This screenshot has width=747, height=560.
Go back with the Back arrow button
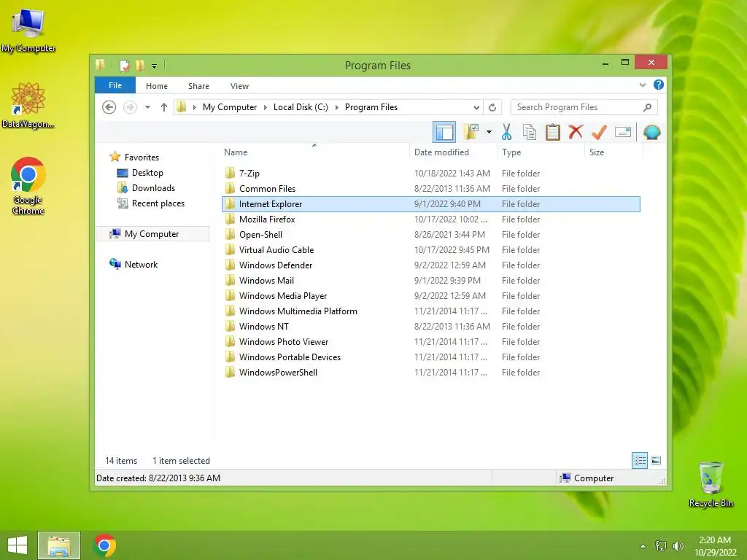(x=109, y=107)
